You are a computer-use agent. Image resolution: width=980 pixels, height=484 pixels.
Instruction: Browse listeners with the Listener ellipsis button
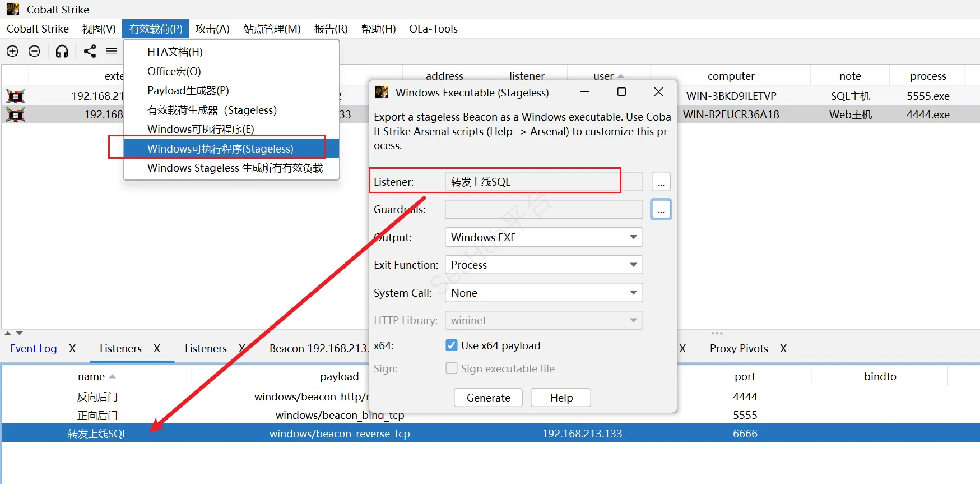(661, 182)
